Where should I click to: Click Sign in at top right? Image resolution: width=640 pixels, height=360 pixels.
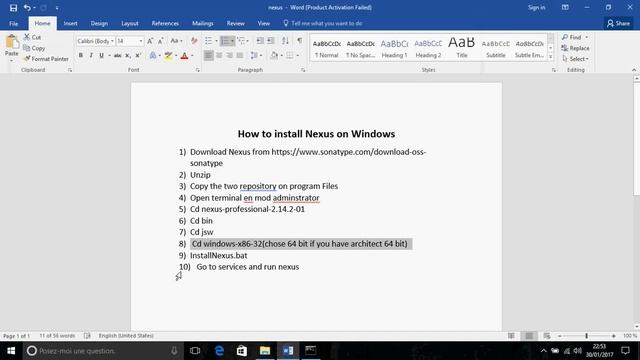[x=536, y=8]
